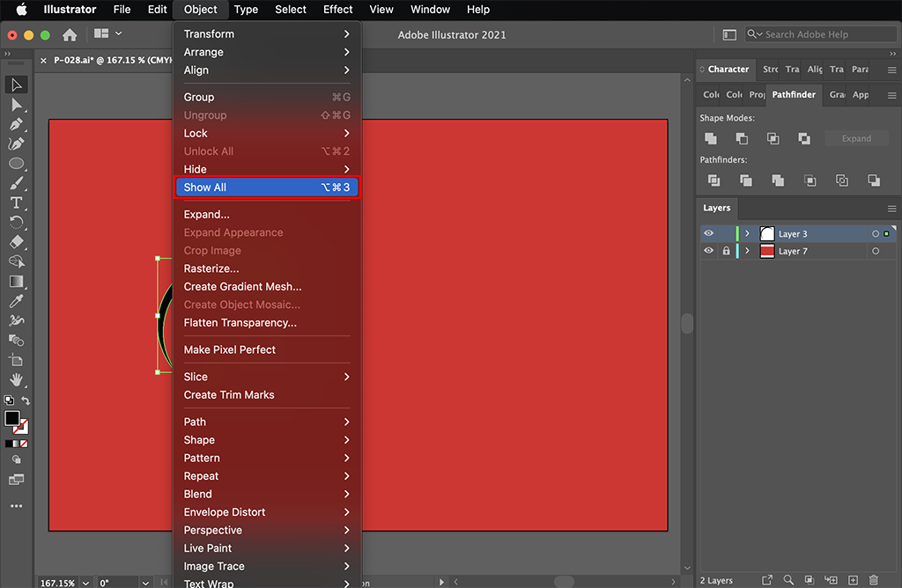Open the Path submenu
This screenshot has width=902, height=588.
click(x=267, y=422)
